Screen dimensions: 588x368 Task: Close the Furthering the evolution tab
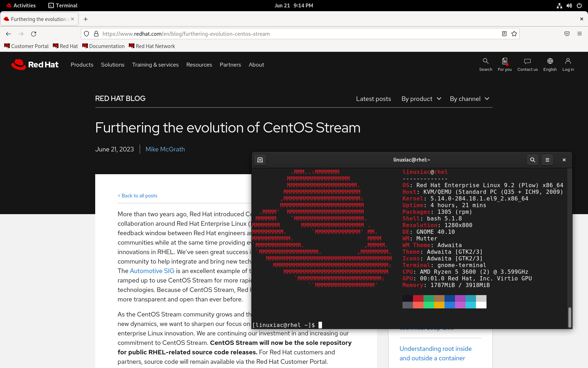(72, 19)
